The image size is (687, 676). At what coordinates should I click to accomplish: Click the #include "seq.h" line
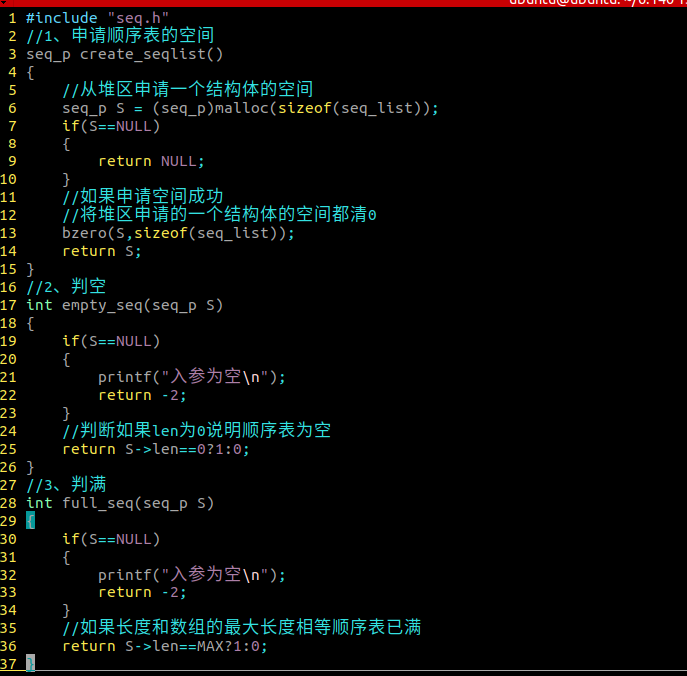tap(97, 18)
